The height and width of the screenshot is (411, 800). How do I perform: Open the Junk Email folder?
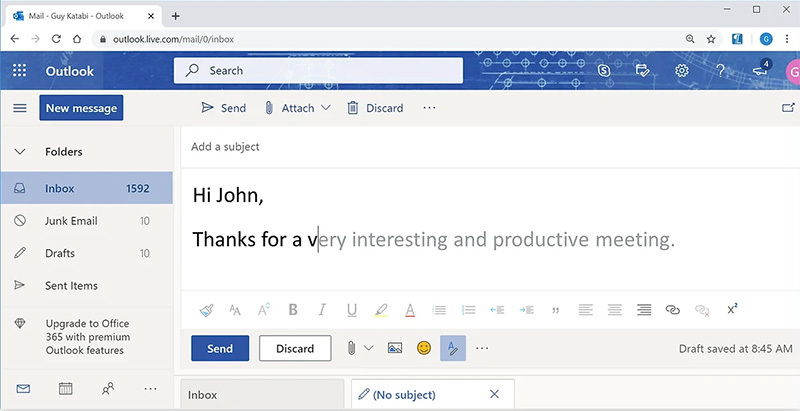tap(71, 221)
